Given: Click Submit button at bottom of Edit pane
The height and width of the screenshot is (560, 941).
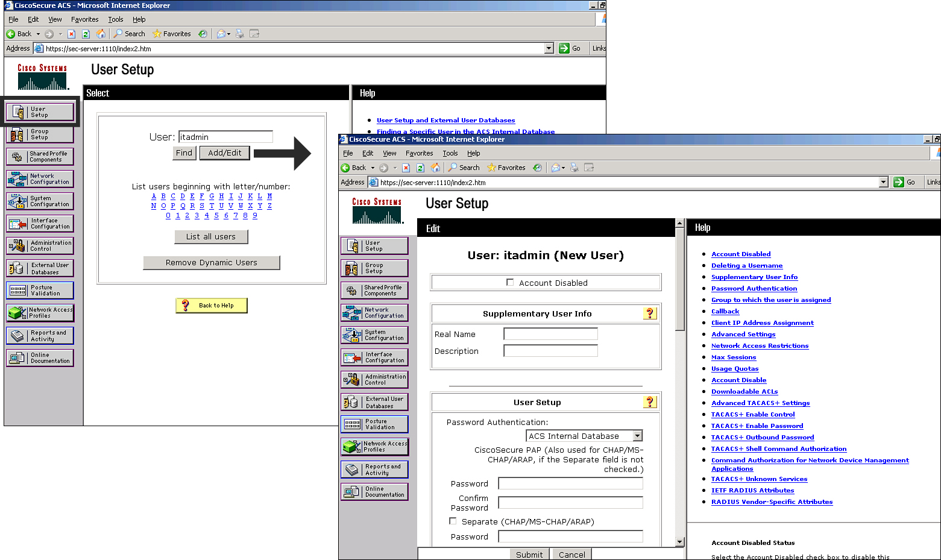Looking at the screenshot, I should click(529, 555).
